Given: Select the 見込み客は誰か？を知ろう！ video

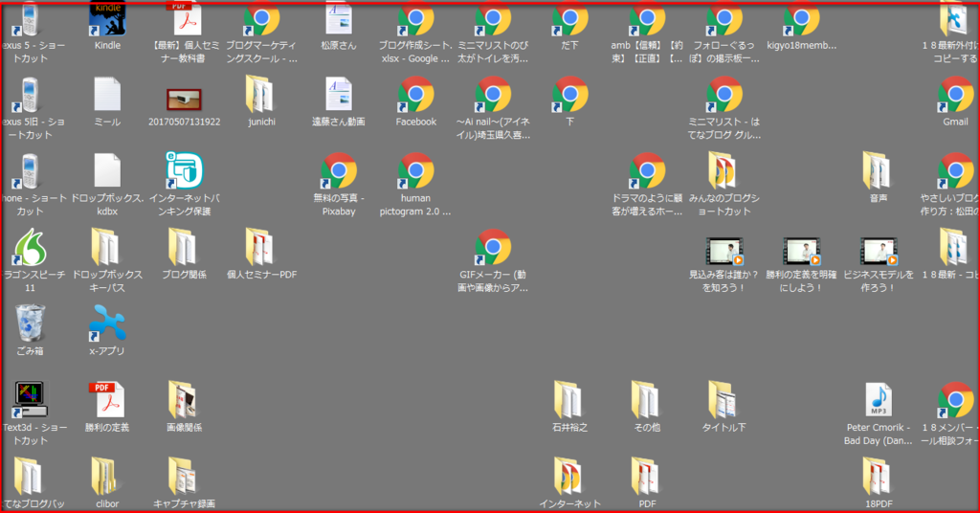Looking at the screenshot, I should [724, 251].
